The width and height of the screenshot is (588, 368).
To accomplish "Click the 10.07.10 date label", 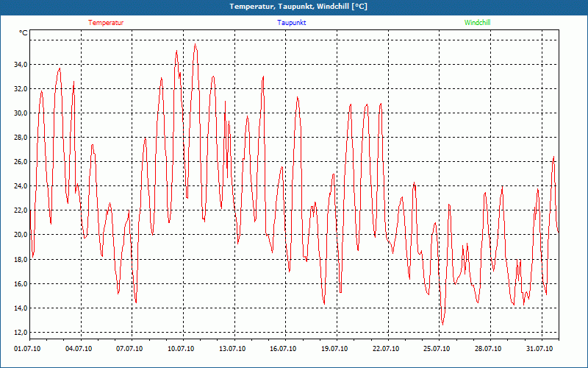I will (x=181, y=349).
